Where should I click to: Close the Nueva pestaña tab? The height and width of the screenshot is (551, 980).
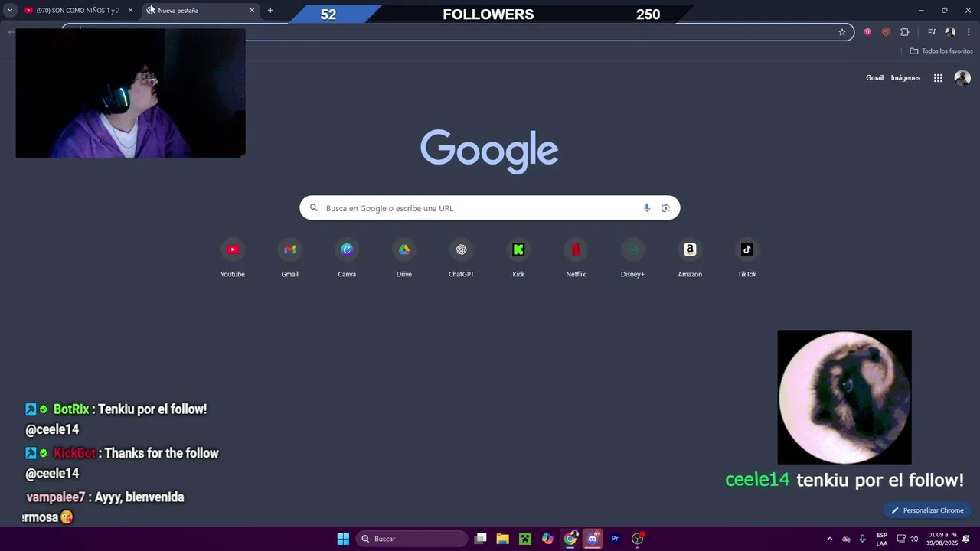[x=252, y=11]
